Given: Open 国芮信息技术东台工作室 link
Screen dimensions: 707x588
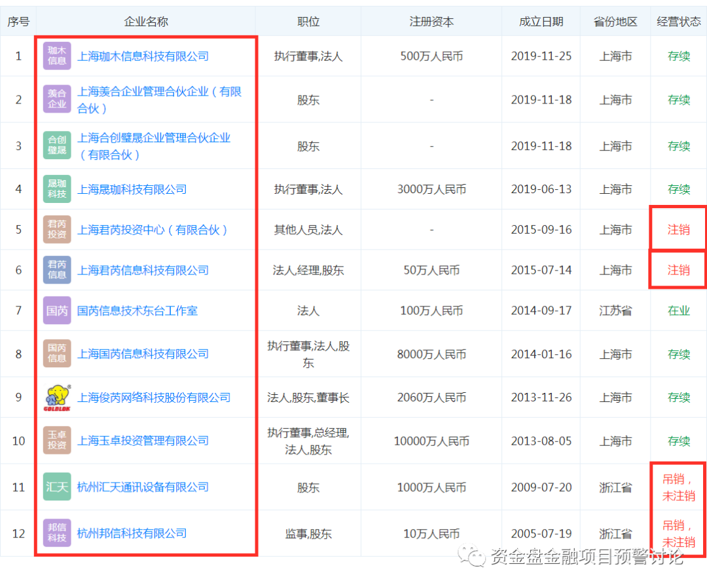Looking at the screenshot, I should tap(137, 310).
